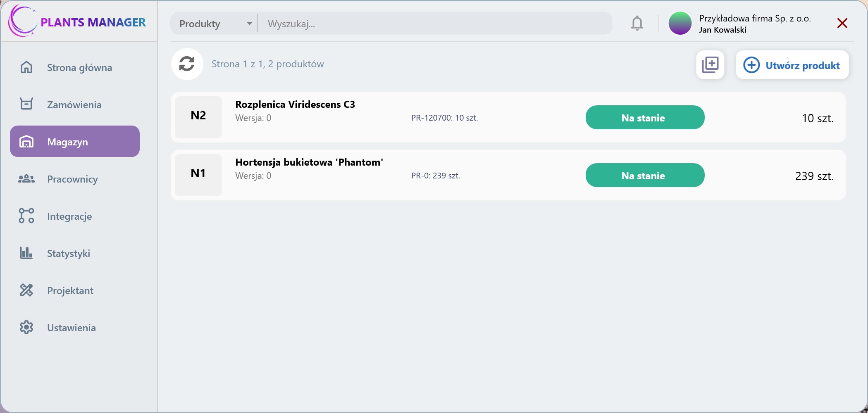
Task: Select the N2 product thumbnail
Action: click(198, 117)
